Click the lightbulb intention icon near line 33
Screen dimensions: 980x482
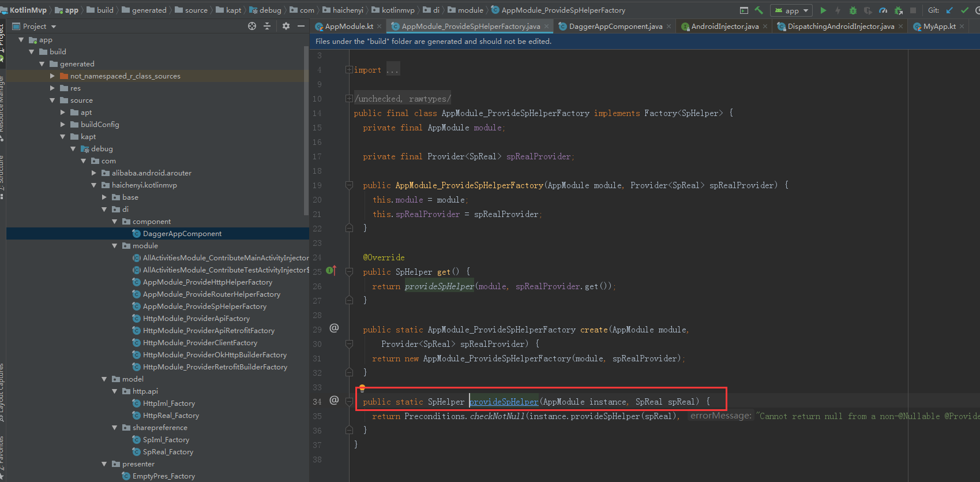click(x=362, y=388)
